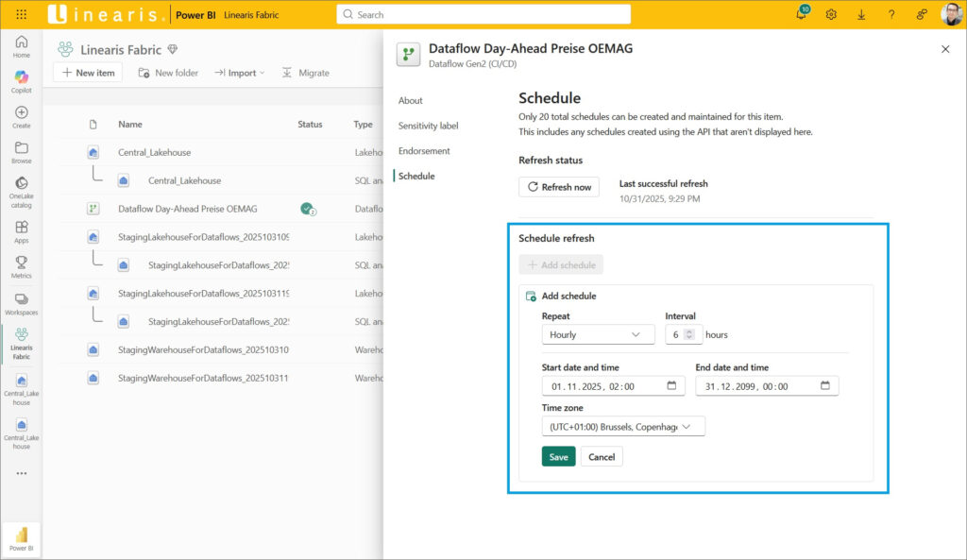The height and width of the screenshot is (560, 967).
Task: Adjust the Interval hours stepper
Action: tap(689, 334)
